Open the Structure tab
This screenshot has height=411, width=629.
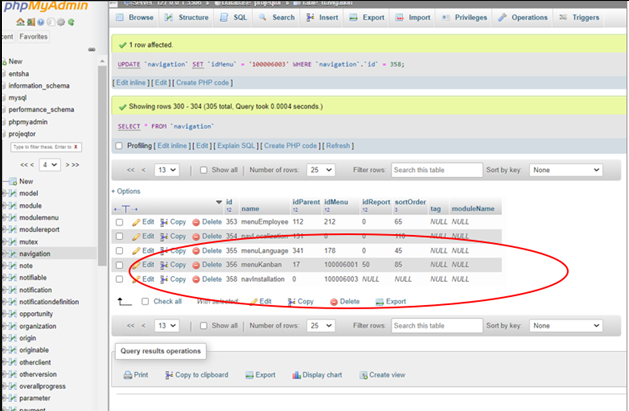point(188,17)
